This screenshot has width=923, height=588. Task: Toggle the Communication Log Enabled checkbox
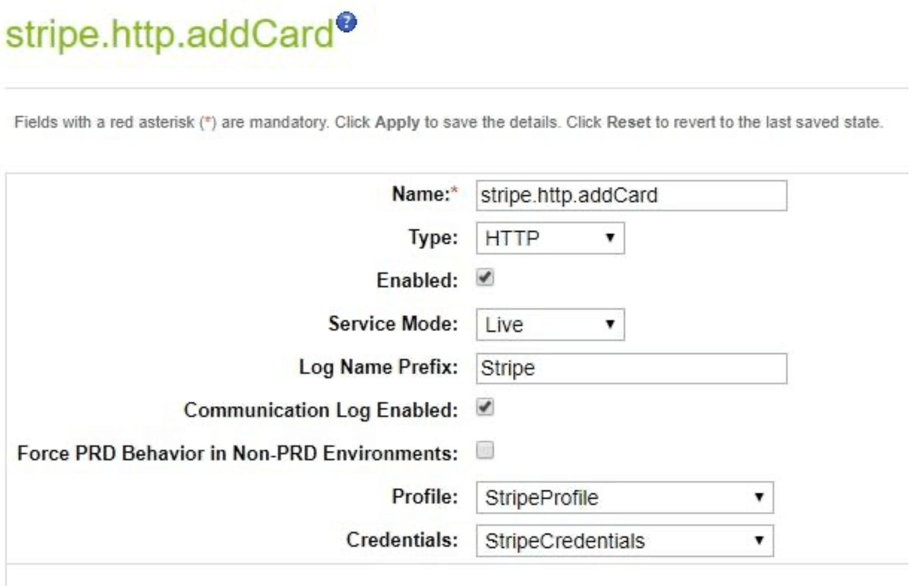point(485,408)
